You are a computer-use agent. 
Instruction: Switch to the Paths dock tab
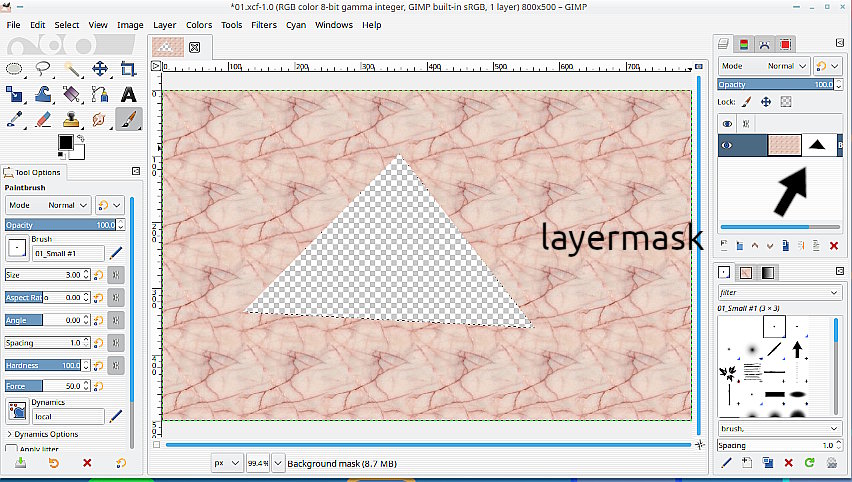coord(765,45)
